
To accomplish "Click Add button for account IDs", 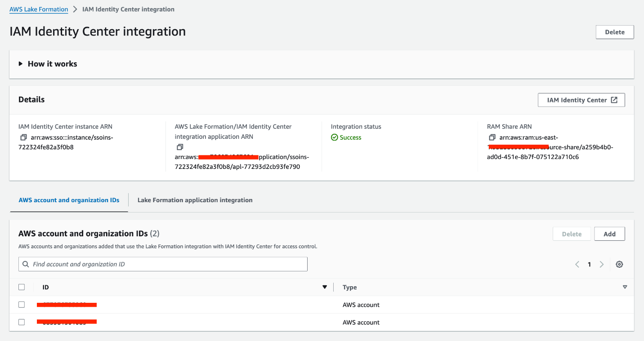I will [609, 234].
